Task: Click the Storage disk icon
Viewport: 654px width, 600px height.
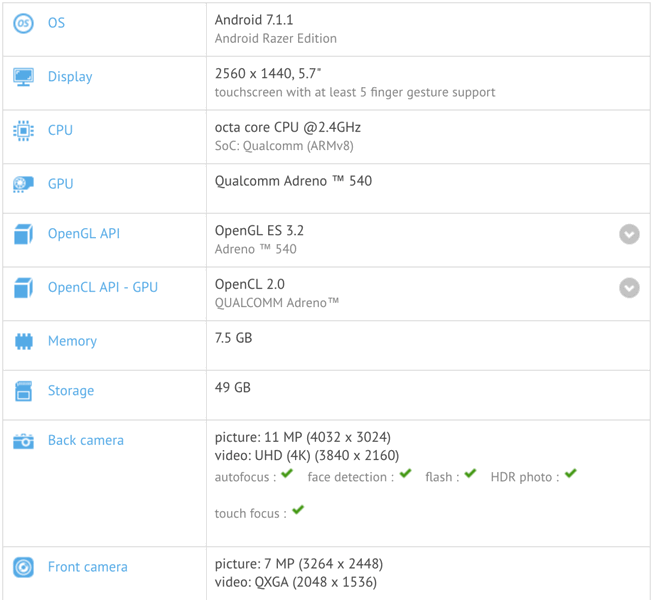Action: (x=23, y=391)
